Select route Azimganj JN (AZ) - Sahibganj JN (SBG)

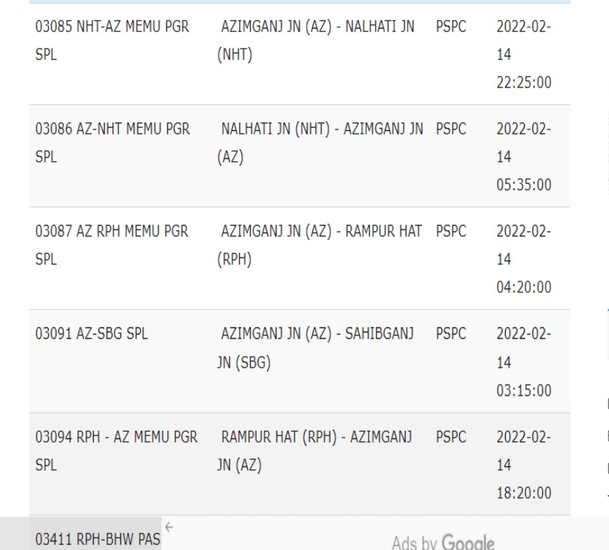[315, 348]
